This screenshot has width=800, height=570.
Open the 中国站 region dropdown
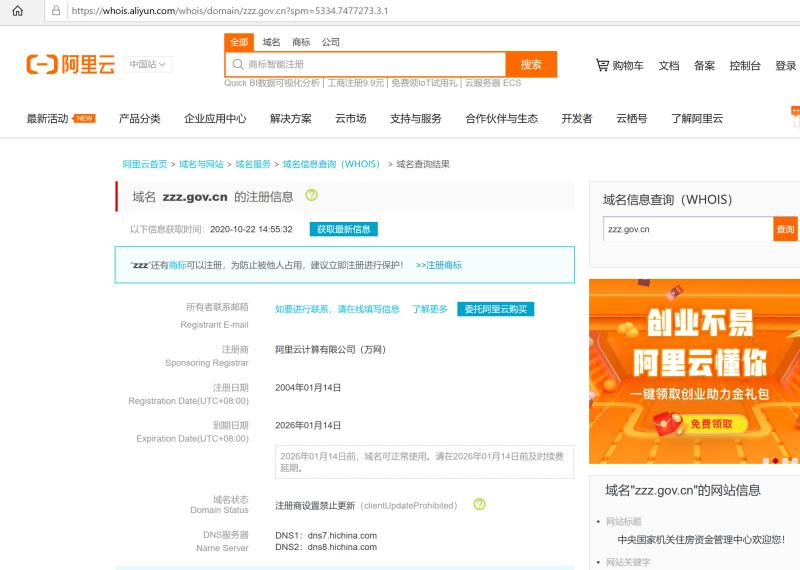(147, 64)
